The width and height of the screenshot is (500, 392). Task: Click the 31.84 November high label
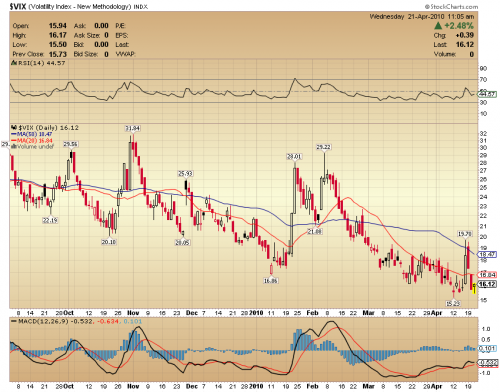click(x=132, y=128)
